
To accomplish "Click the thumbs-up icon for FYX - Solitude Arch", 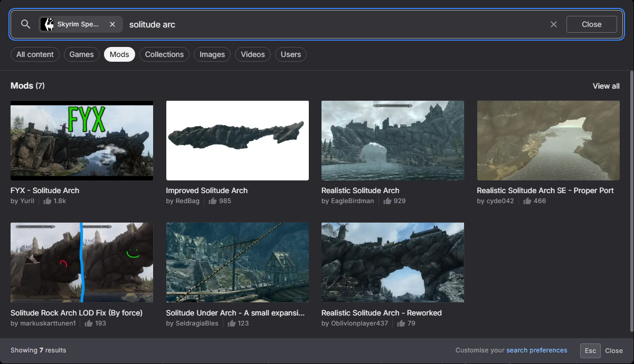I will point(48,201).
